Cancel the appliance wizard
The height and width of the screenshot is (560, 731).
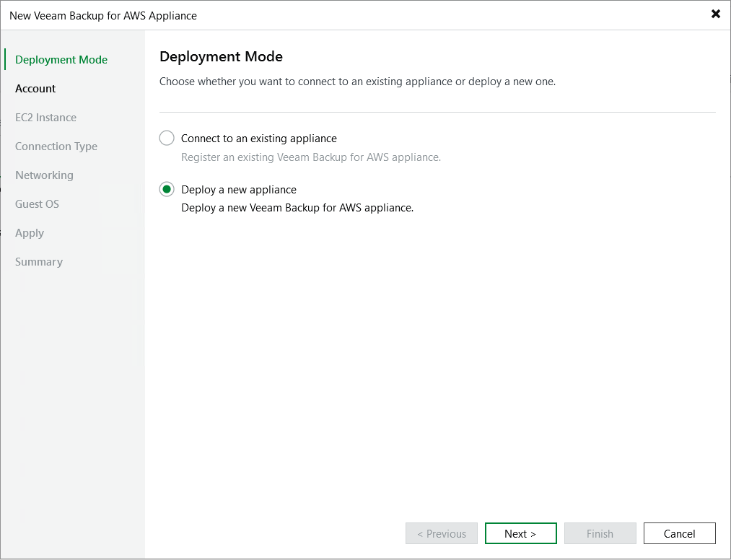(679, 533)
